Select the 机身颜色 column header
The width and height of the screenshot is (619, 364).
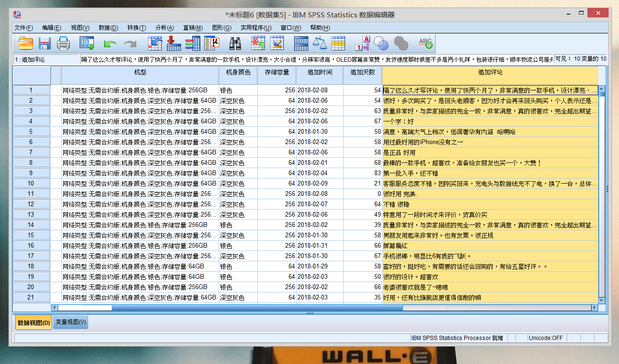pos(239,75)
